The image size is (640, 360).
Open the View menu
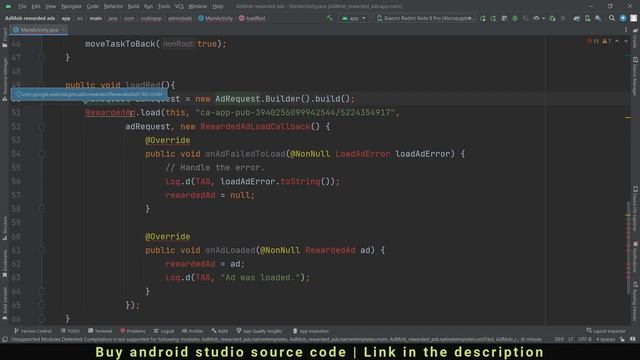50,7
